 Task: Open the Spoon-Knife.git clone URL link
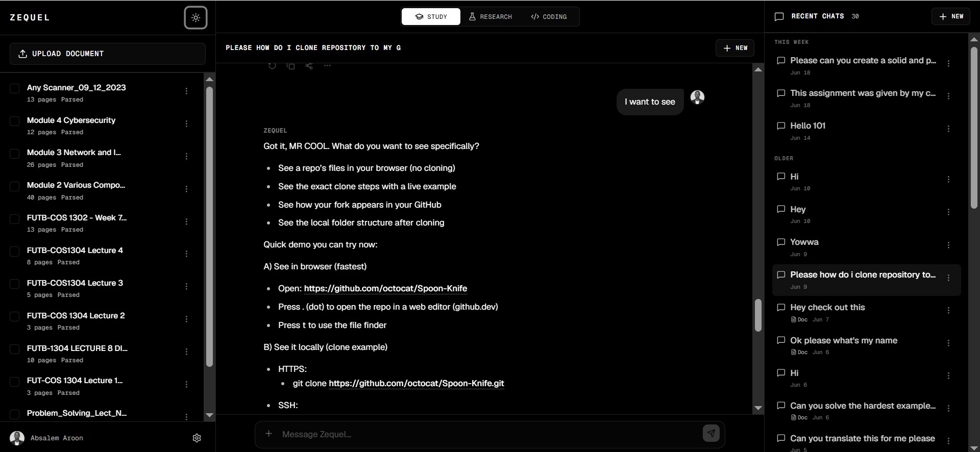tap(416, 384)
